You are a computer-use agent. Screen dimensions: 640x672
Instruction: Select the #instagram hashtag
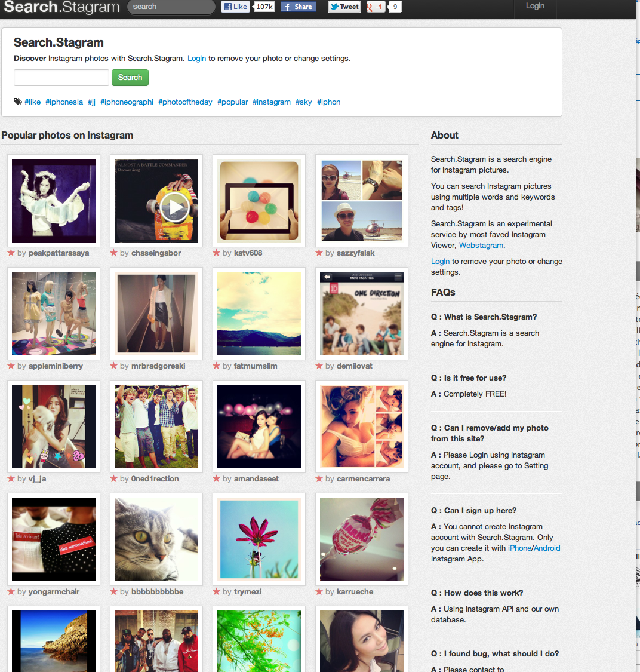(272, 102)
